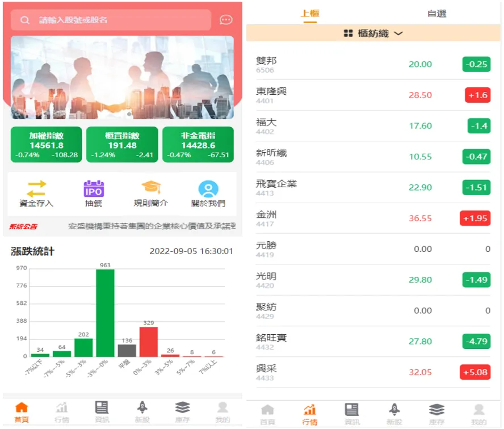Open the 雙邦 stock entry
Image resolution: width=504 pixels, height=429 pixels.
point(375,64)
